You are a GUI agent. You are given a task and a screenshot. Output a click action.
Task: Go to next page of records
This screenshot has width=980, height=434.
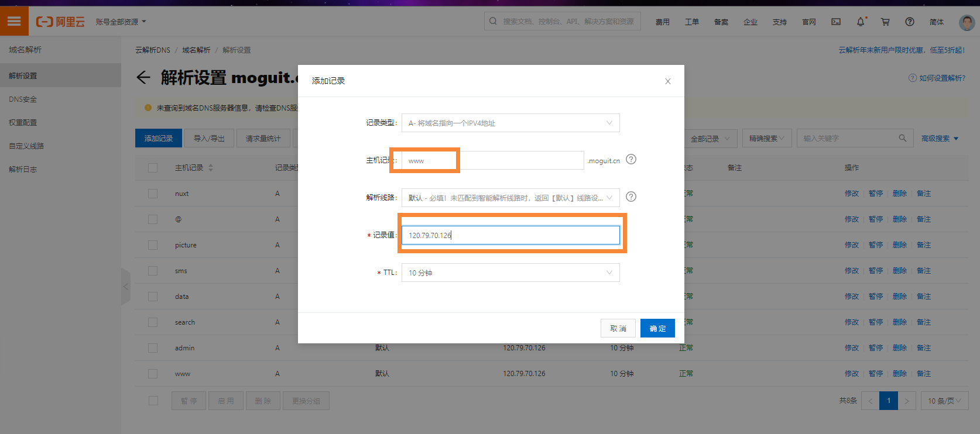[x=907, y=401]
